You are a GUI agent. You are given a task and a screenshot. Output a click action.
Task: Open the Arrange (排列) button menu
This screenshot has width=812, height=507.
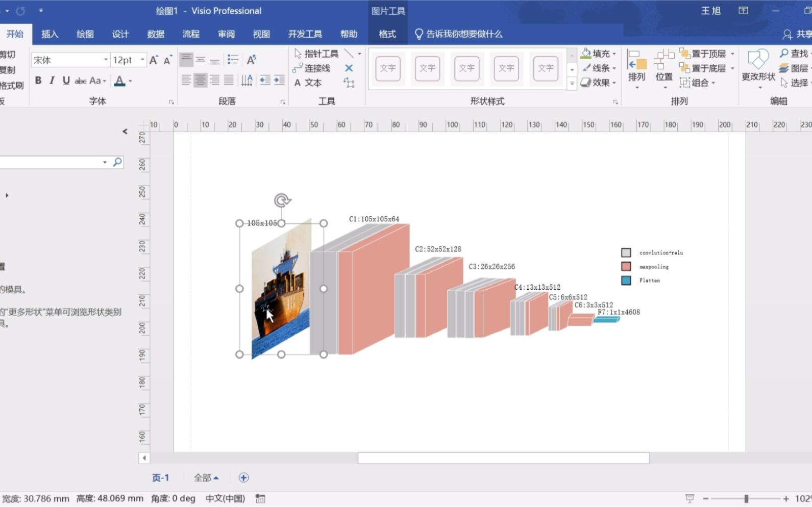[x=637, y=69]
